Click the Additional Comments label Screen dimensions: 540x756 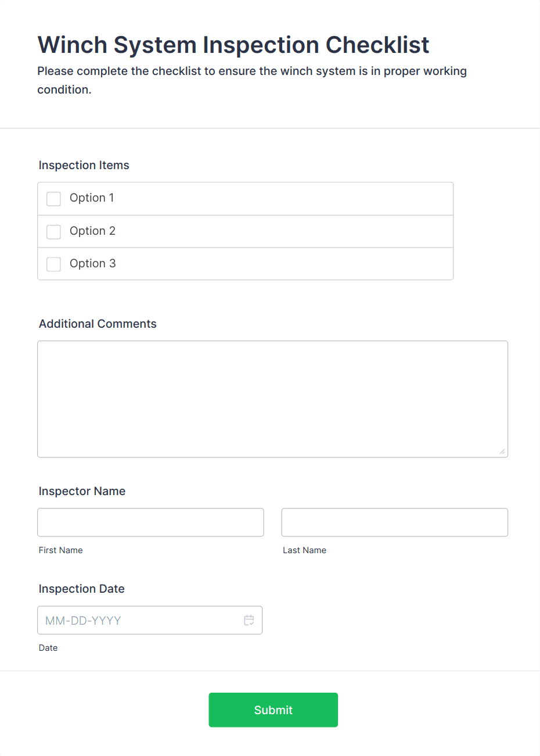98,324
